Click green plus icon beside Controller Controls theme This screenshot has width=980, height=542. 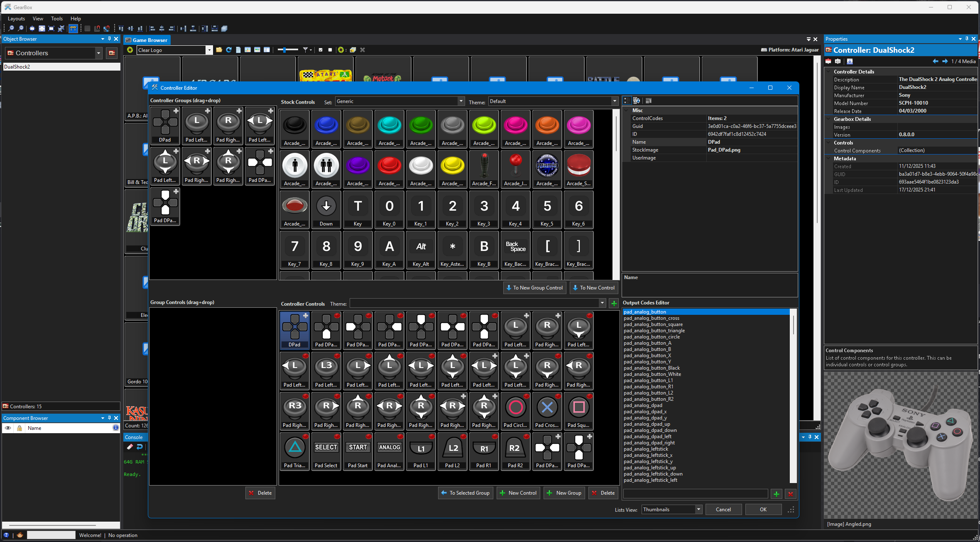pyautogui.click(x=614, y=304)
